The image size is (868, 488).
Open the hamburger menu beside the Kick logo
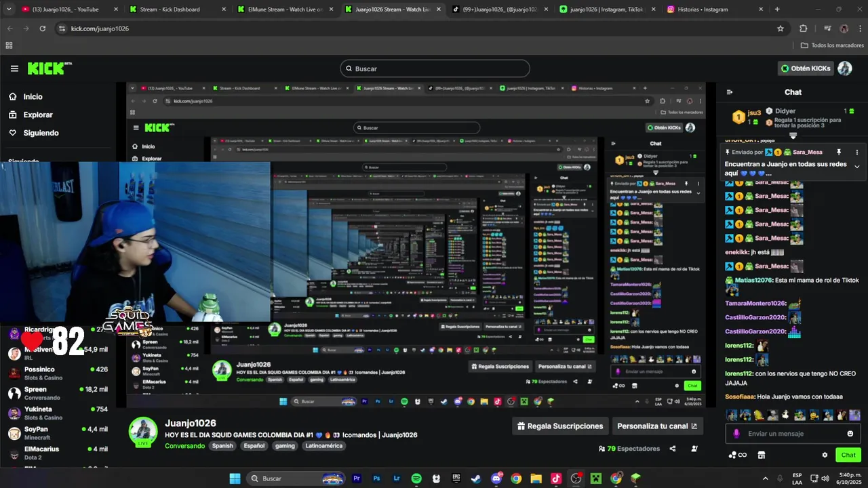14,68
